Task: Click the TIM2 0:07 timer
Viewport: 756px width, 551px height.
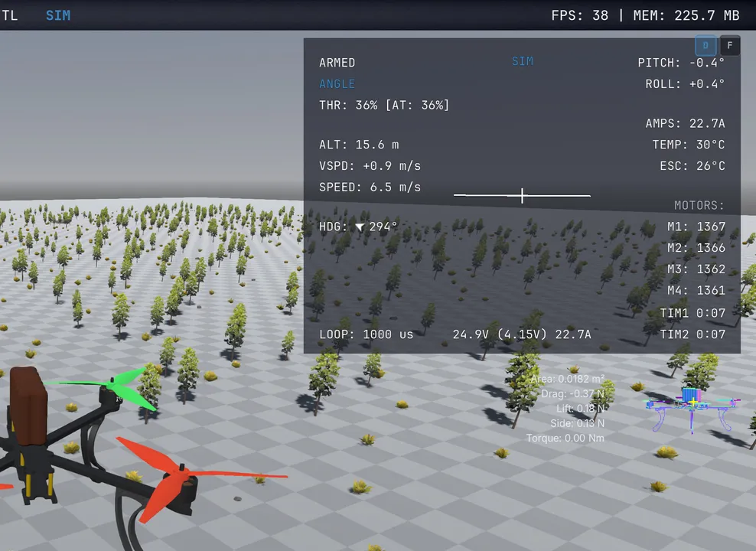Action: tap(692, 334)
